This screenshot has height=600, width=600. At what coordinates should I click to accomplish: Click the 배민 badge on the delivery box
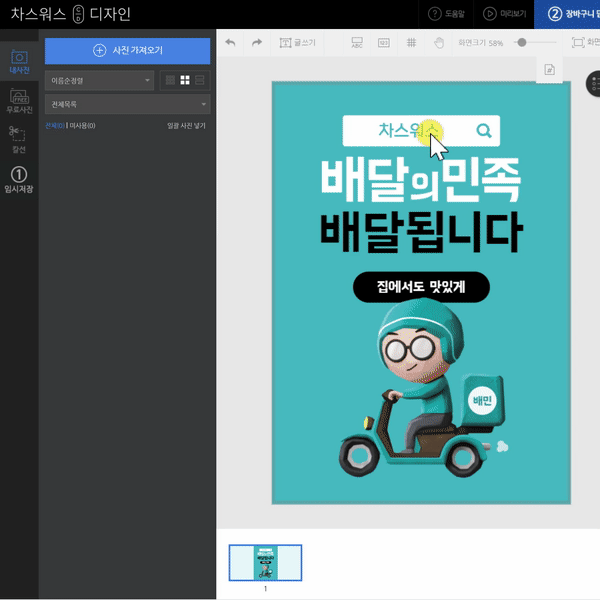pos(482,400)
